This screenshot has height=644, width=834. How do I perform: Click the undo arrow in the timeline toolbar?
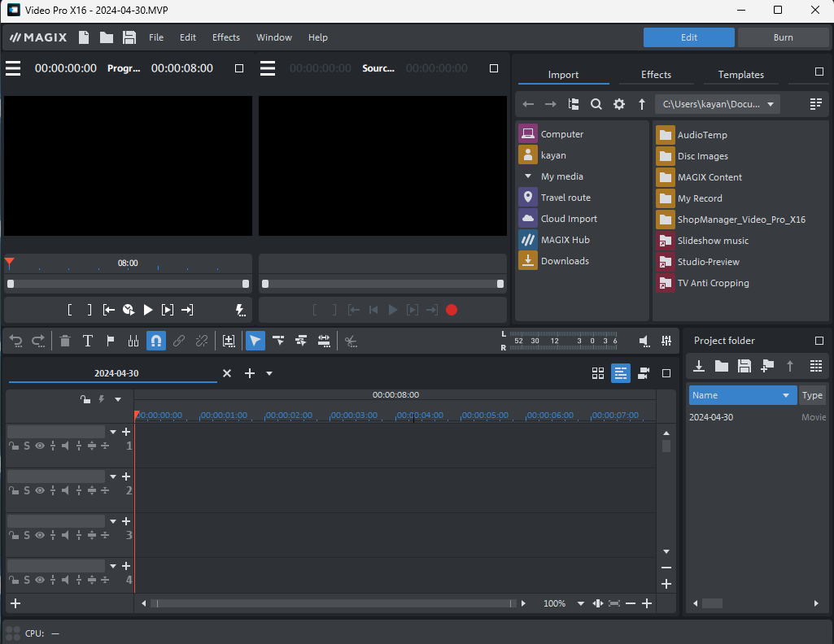coord(16,342)
